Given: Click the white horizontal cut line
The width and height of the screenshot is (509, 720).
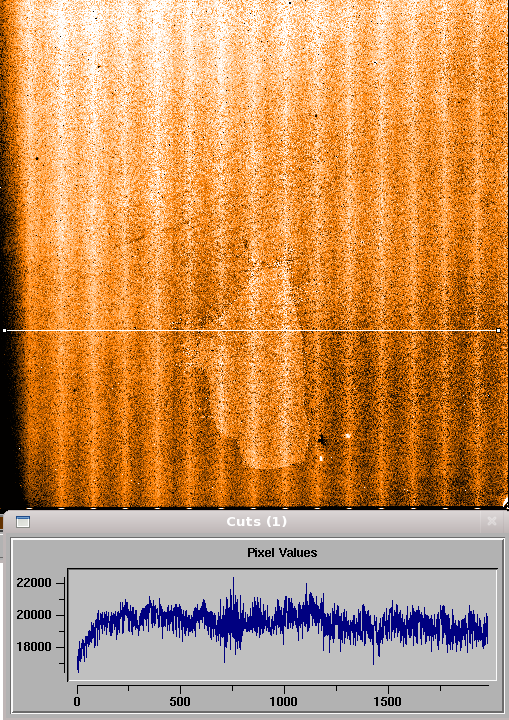Looking at the screenshot, I should click(x=251, y=330).
